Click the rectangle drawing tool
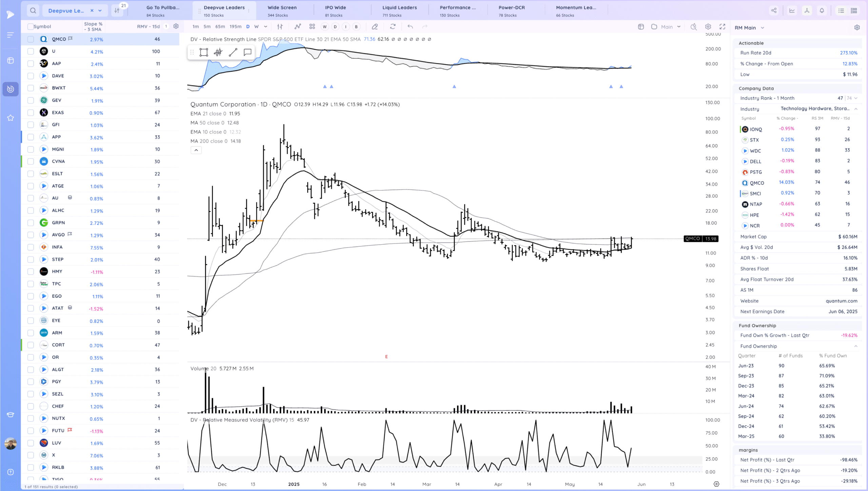This screenshot has height=491, width=868. (203, 52)
